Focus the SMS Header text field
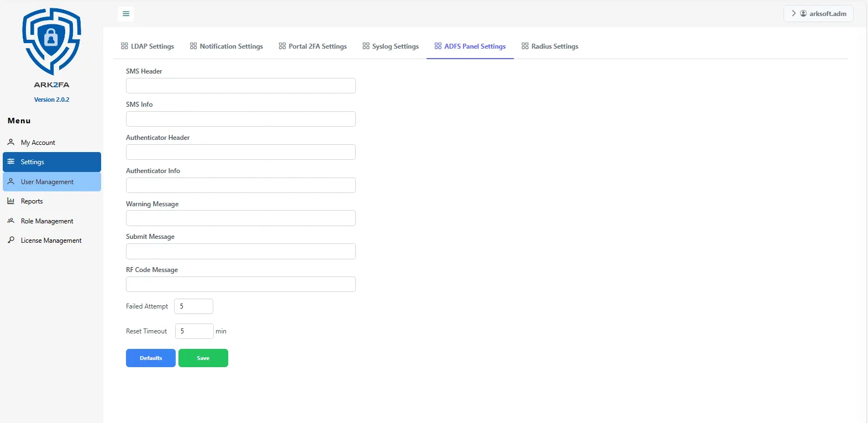 point(240,86)
